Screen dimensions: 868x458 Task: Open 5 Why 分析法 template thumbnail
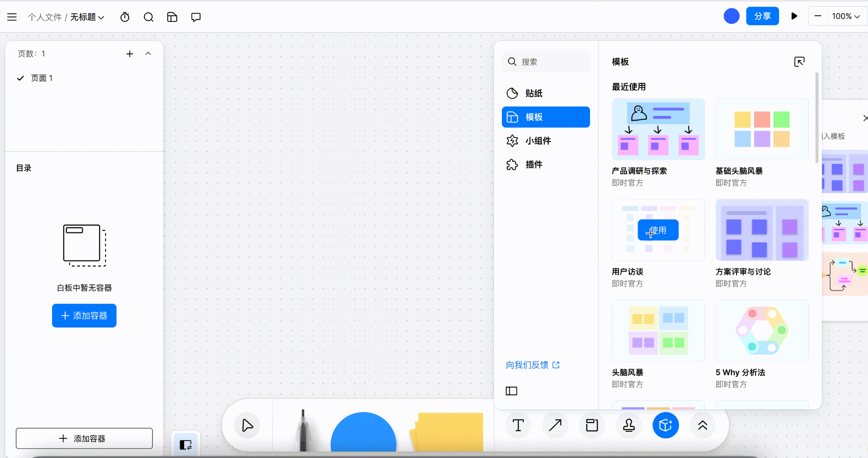pos(762,331)
